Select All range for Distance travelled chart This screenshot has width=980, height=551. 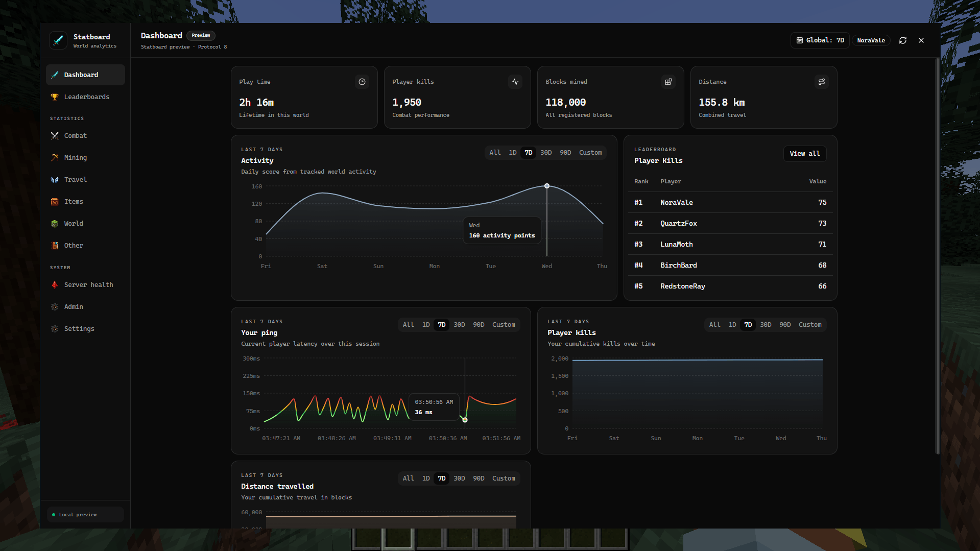tap(408, 478)
